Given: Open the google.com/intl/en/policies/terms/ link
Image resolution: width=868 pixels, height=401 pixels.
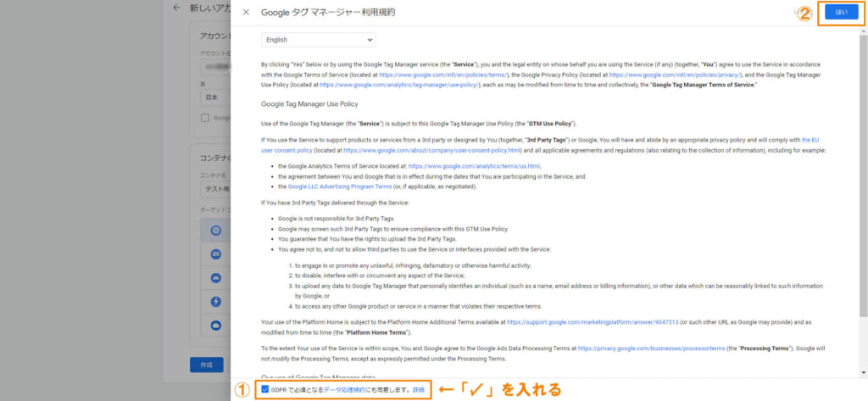Looking at the screenshot, I should pyautogui.click(x=443, y=75).
